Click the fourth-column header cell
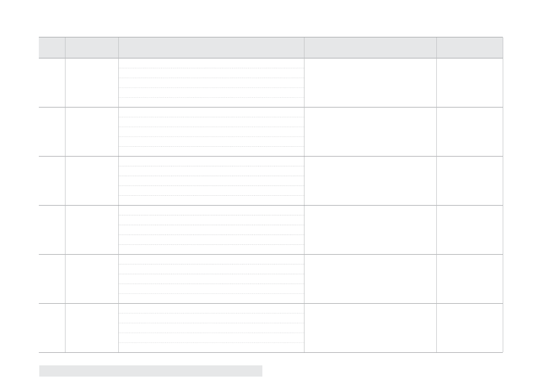The height and width of the screenshot is (392, 557). 370,48
